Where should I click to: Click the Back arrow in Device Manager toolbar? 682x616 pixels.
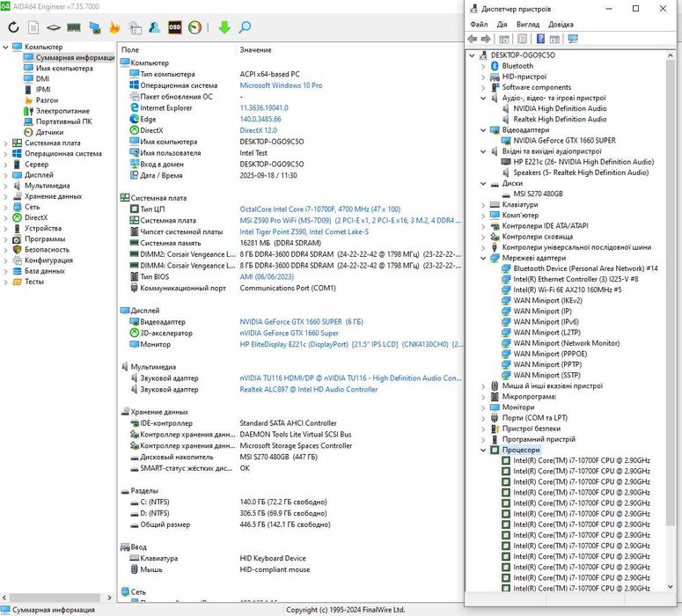click(473, 39)
